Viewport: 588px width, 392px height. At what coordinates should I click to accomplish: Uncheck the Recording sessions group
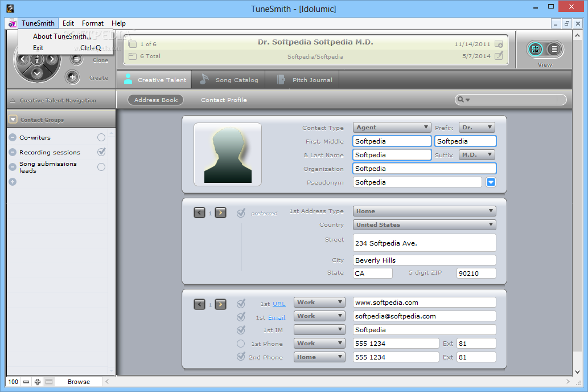[101, 152]
